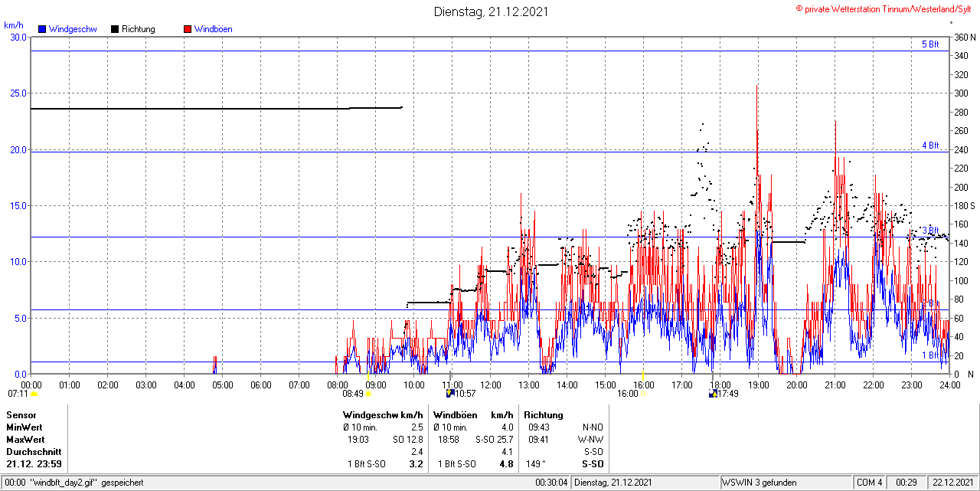
Task: Click the 360 N direction axis label
Action: point(965,37)
